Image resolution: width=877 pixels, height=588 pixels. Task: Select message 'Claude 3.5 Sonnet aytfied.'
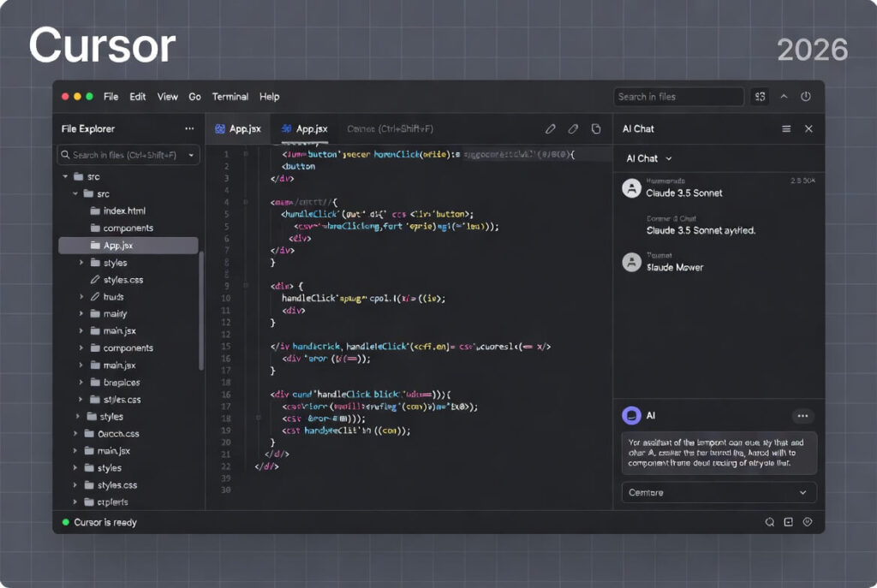point(701,230)
